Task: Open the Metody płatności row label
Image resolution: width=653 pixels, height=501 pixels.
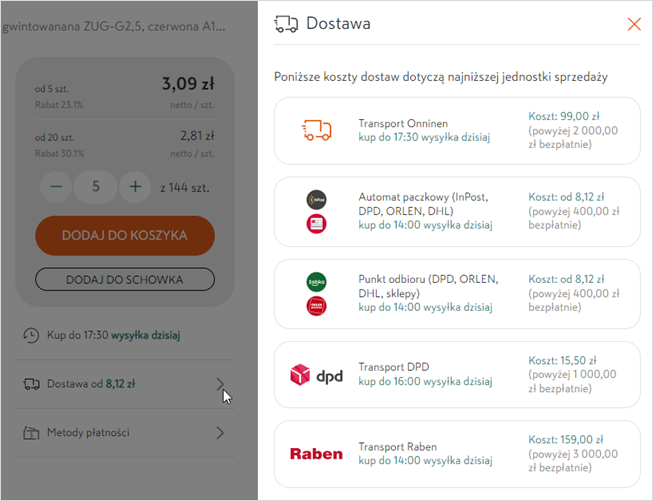Action: 88,433
